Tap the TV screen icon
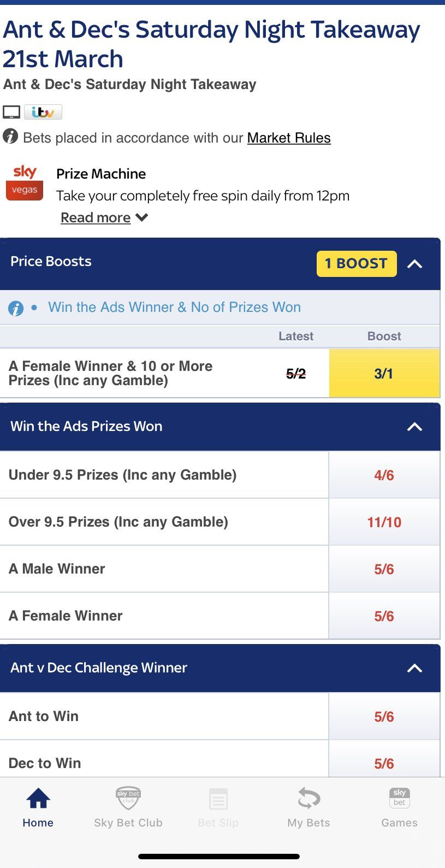Screen dimensions: 445x868 [11, 112]
